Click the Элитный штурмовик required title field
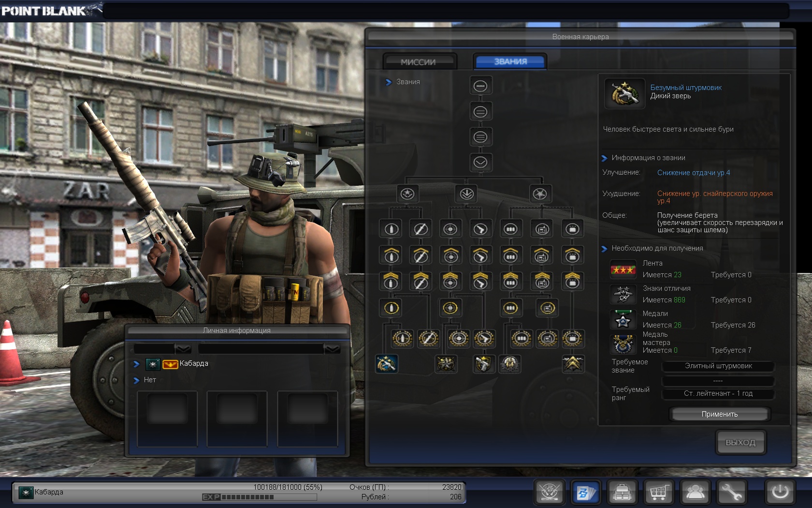The height and width of the screenshot is (508, 812). (718, 366)
